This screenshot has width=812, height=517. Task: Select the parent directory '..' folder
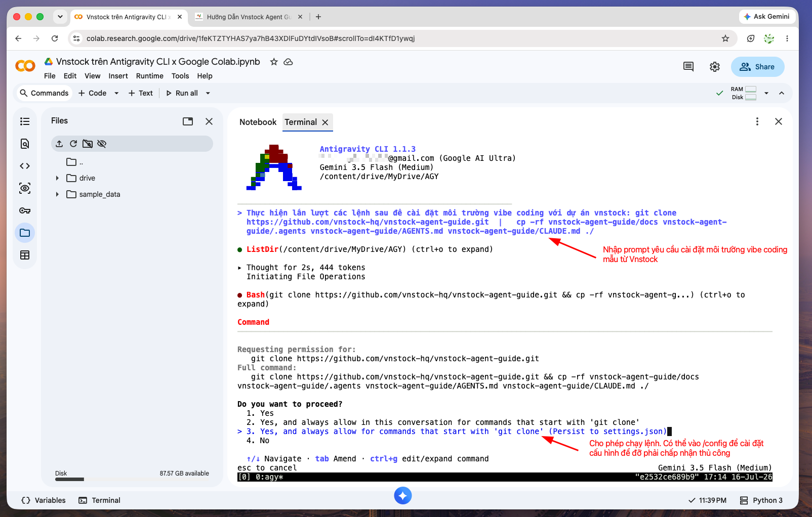74,162
